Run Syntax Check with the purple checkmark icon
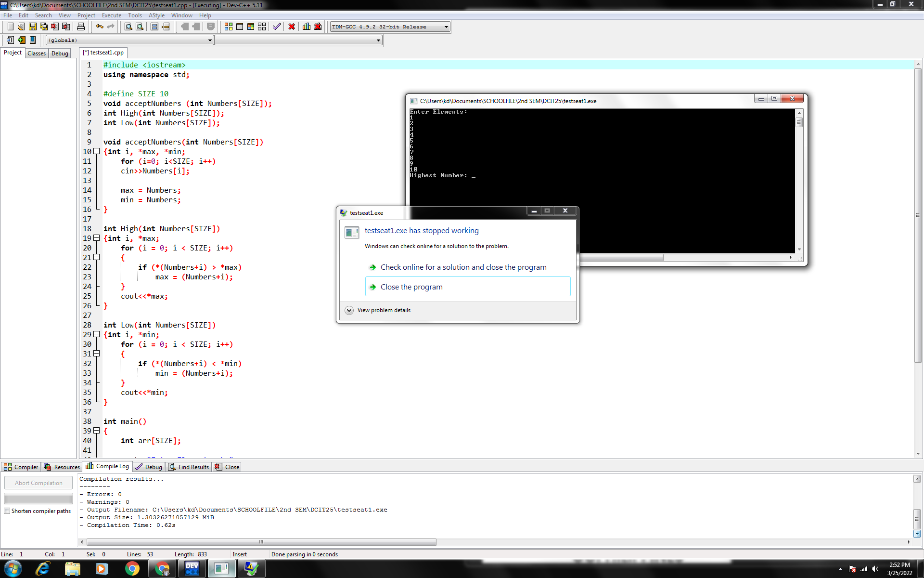Image resolution: width=924 pixels, height=578 pixels. tap(277, 26)
